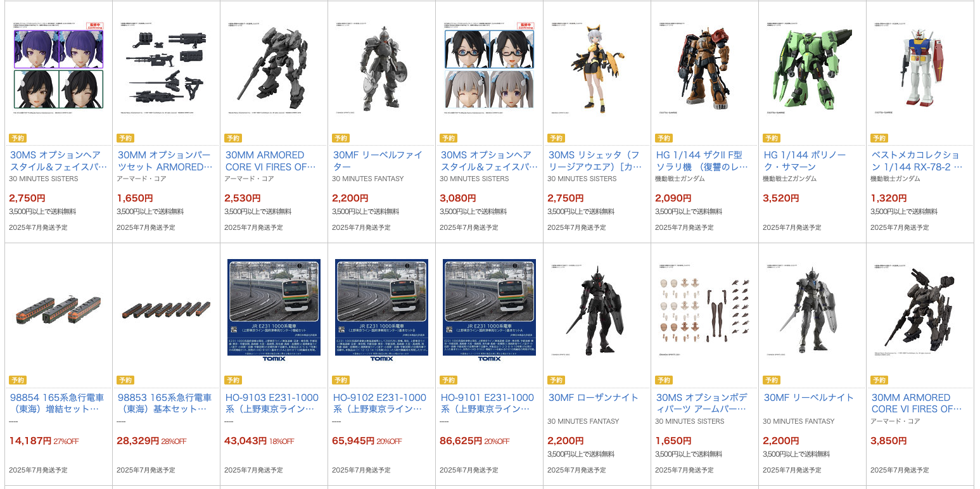The image size is (980, 489).
Task: Open the 30MF リーベルファイター link
Action: point(377,161)
